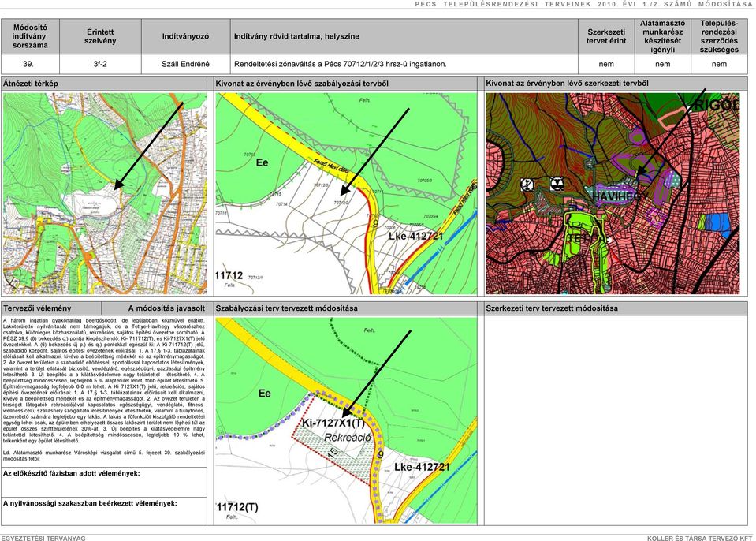This screenshot has height=541, width=756.
Task: Select "nem" under Település-rendezési szerződés szükséges
Action: point(719,64)
